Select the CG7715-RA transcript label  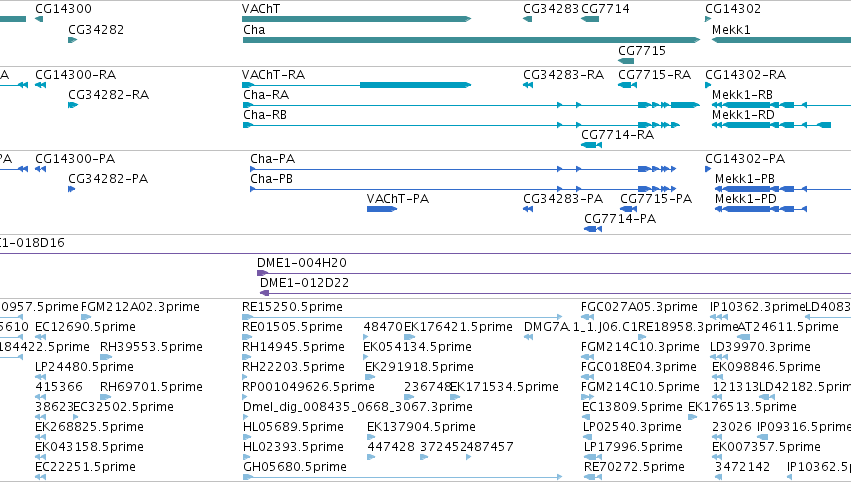(x=655, y=75)
